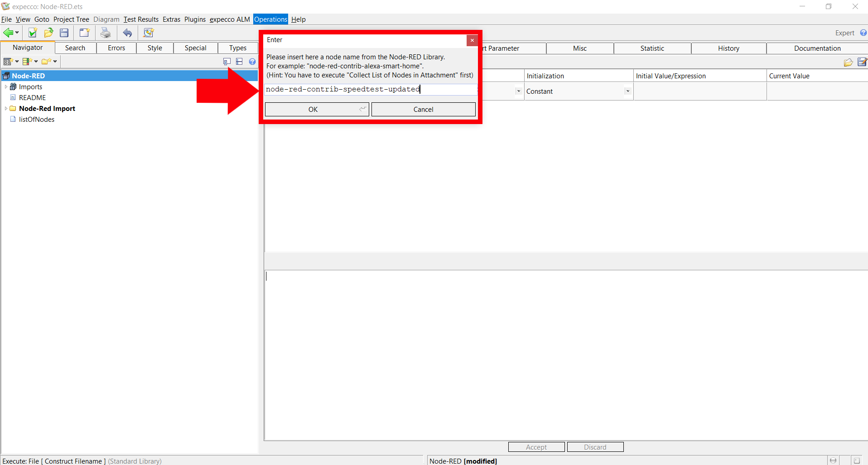Viewport: 868px width, 465px height.
Task: Click the blue help icon in navigator
Action: click(x=252, y=62)
